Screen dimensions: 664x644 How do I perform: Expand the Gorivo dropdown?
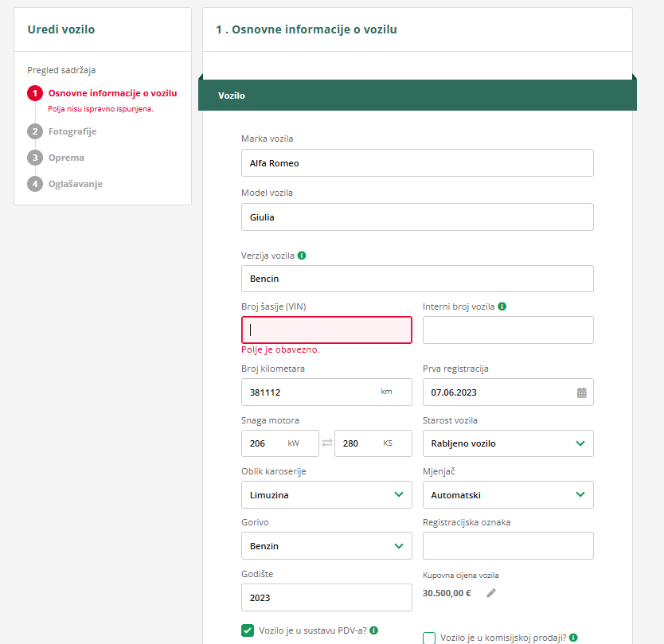326,546
